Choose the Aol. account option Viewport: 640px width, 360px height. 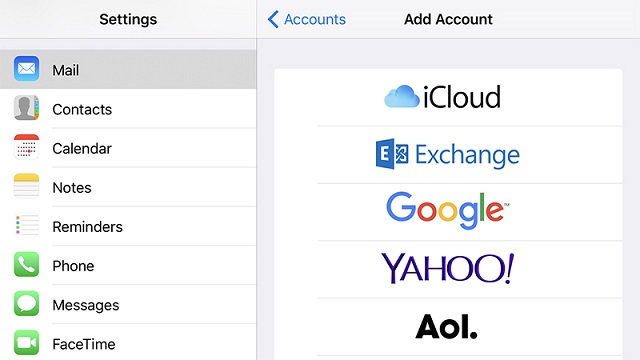[x=448, y=327]
